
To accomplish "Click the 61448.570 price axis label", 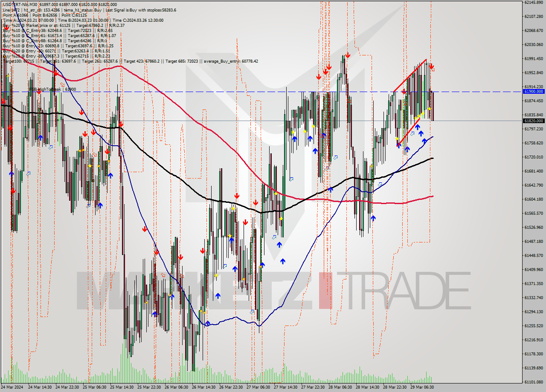I will 534,255.
